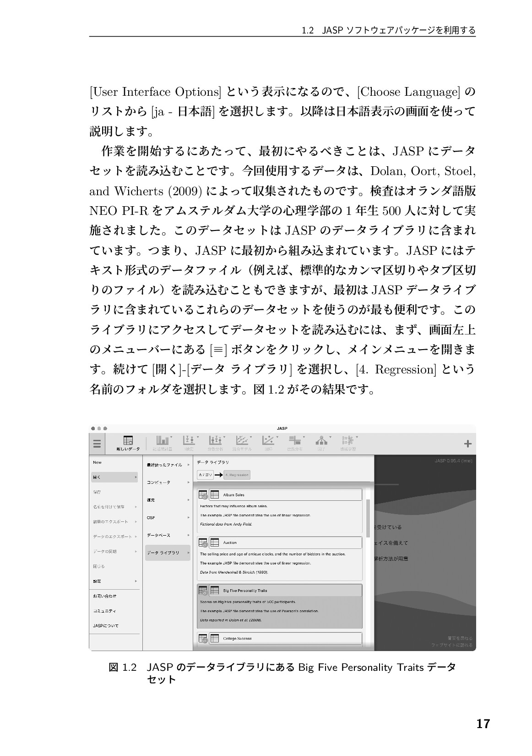This screenshot has width=532, height=756.
Task: Select the Big Five Personality Traits title
Action: pyautogui.click(x=245, y=591)
